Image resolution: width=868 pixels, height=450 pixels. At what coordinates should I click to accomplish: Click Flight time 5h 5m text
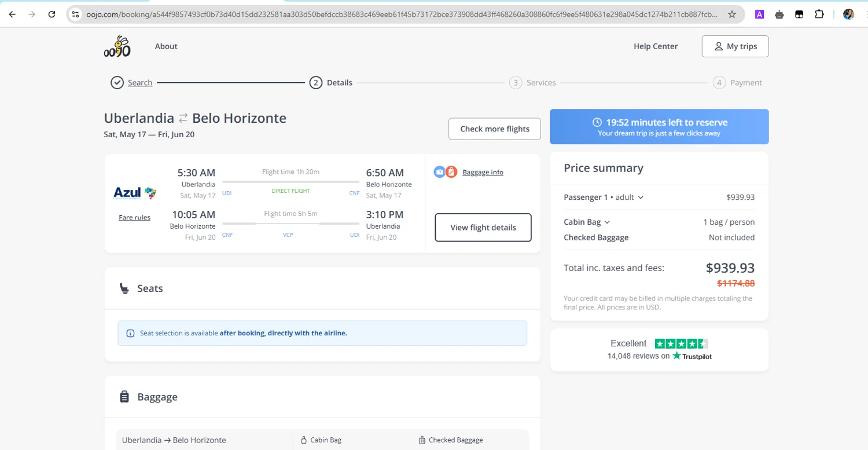pyautogui.click(x=290, y=214)
